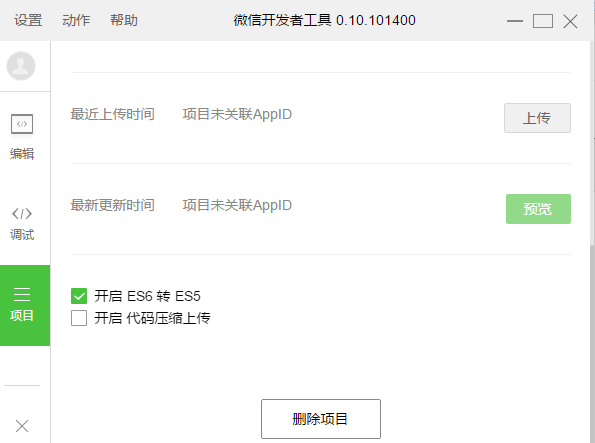
Task: Click the vertical scrollbar on right edge
Action: point(592,342)
